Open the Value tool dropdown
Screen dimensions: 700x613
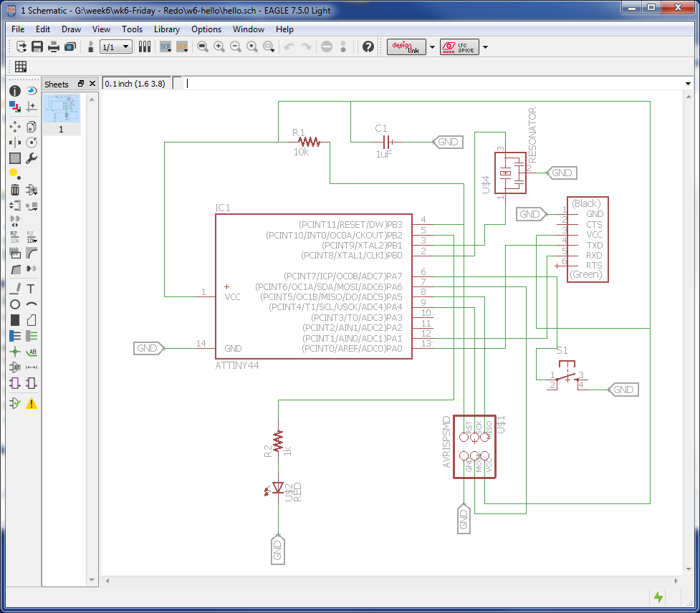click(32, 237)
